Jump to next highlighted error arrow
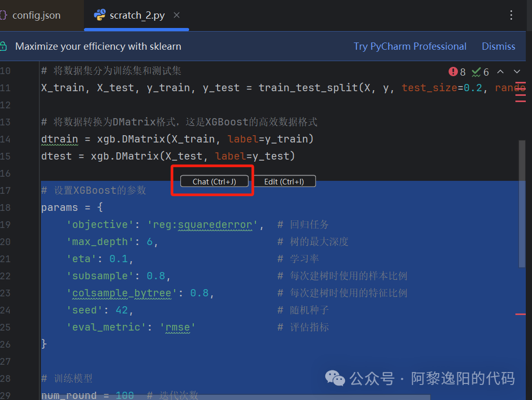532x400 pixels. (x=517, y=72)
